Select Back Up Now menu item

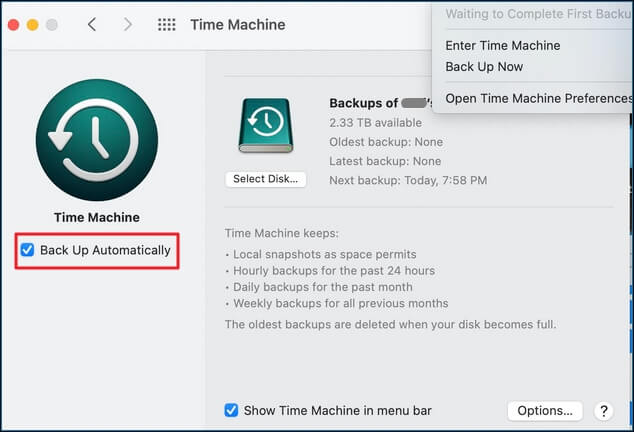pyautogui.click(x=484, y=67)
